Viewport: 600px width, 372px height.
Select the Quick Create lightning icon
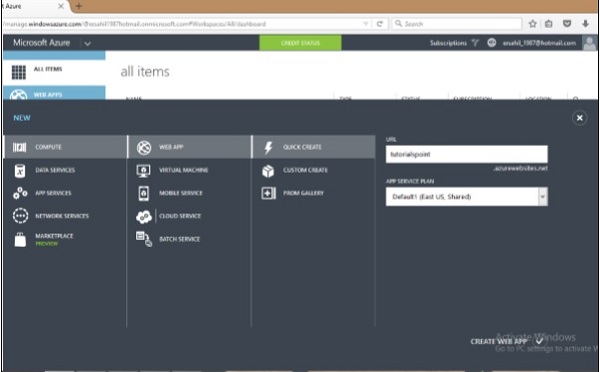pos(268,147)
